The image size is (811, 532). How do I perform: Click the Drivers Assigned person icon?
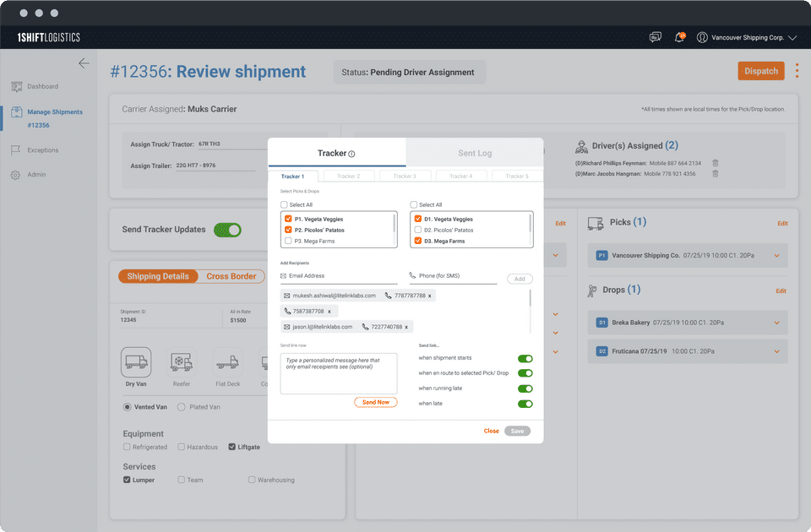click(581, 147)
